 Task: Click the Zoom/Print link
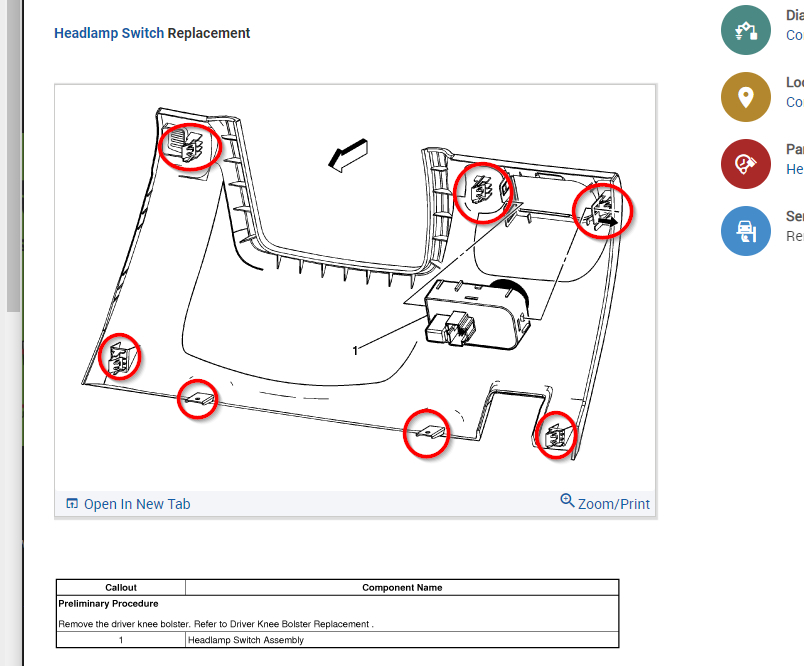[x=614, y=504]
